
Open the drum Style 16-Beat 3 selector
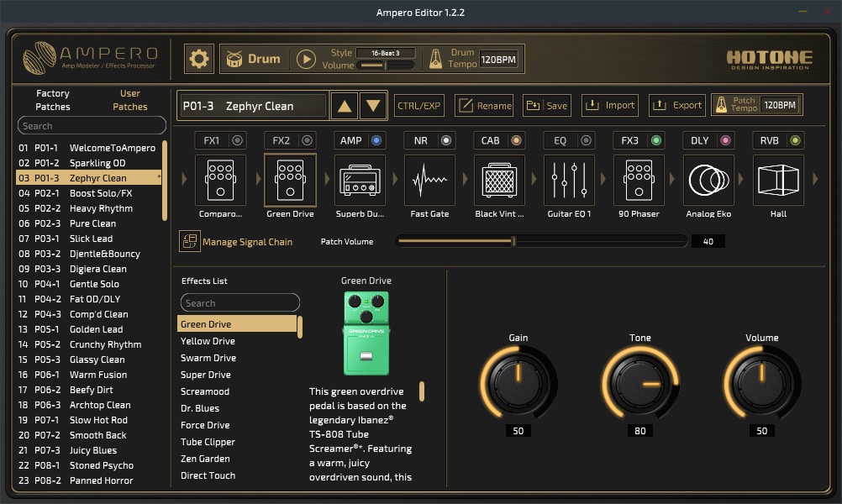tap(386, 53)
